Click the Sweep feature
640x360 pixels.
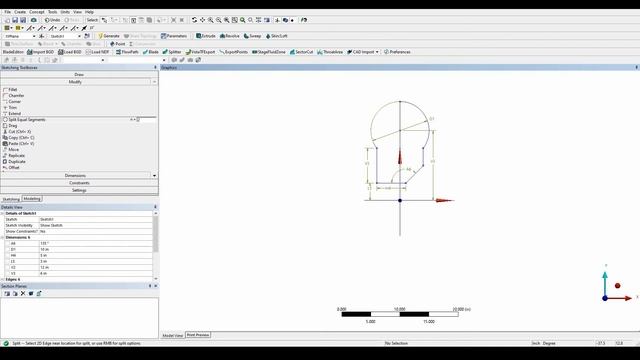(x=252, y=36)
